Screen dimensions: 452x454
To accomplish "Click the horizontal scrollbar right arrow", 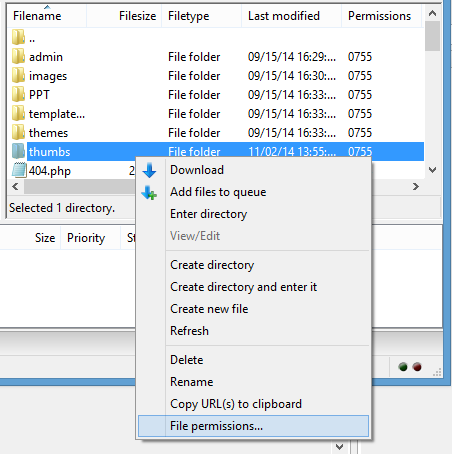I will [415, 186].
